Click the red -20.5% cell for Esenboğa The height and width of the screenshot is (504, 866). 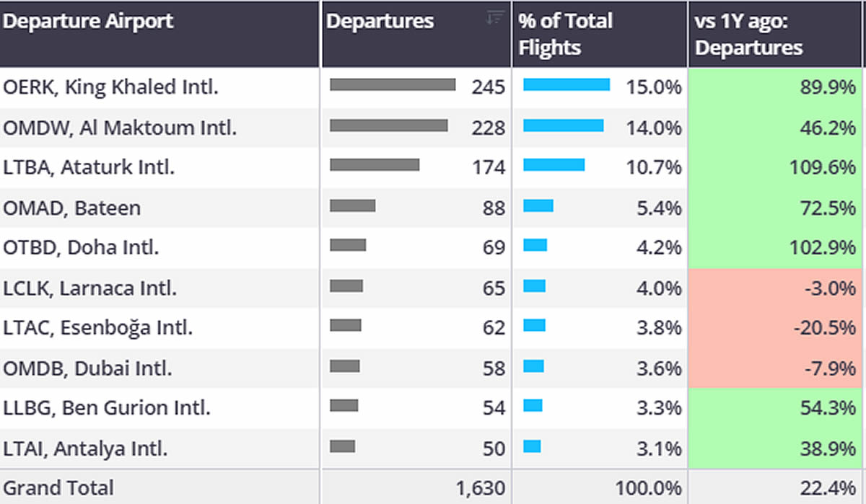777,329
